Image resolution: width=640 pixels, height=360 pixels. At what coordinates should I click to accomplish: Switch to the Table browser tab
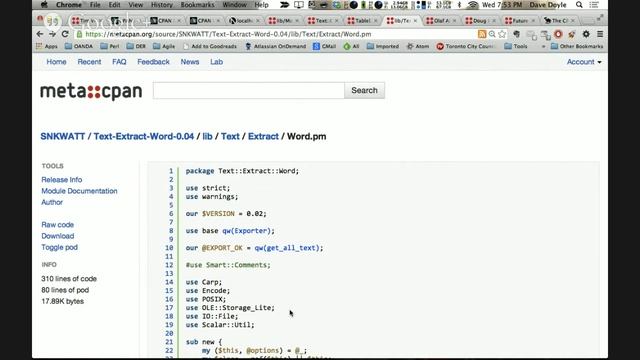[x=362, y=20]
